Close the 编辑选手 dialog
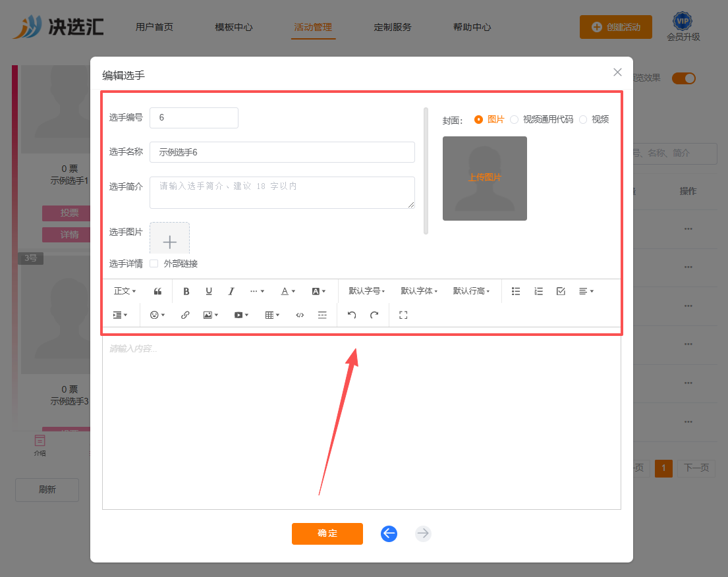The height and width of the screenshot is (577, 728). (x=617, y=72)
